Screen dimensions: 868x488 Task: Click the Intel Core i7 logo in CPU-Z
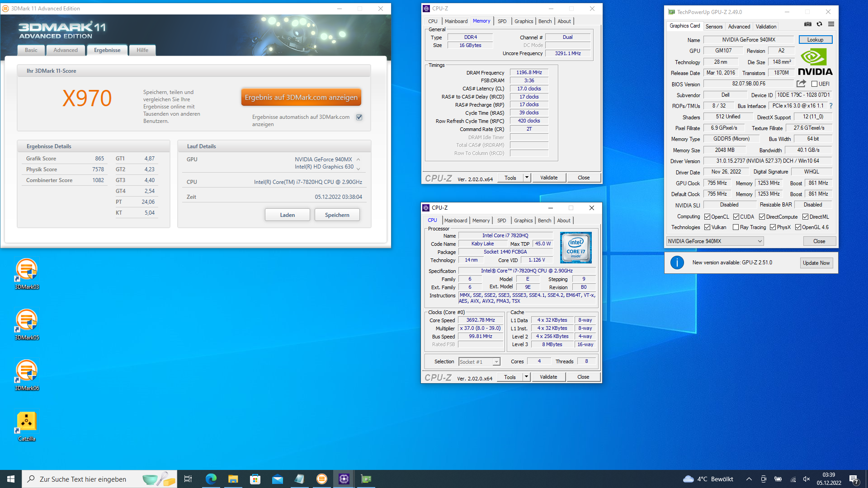576,248
